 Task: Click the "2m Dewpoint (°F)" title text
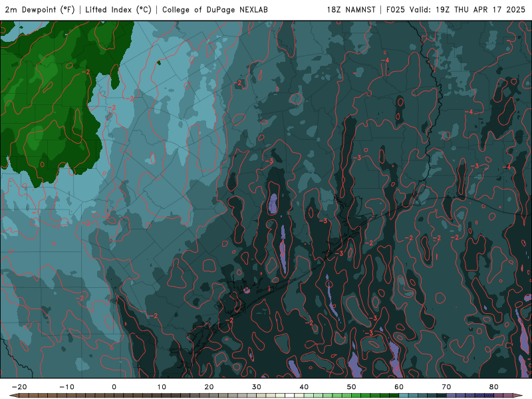40,9
